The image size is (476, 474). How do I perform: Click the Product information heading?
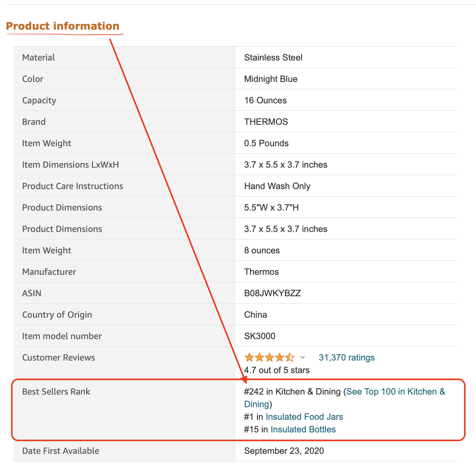click(x=63, y=26)
